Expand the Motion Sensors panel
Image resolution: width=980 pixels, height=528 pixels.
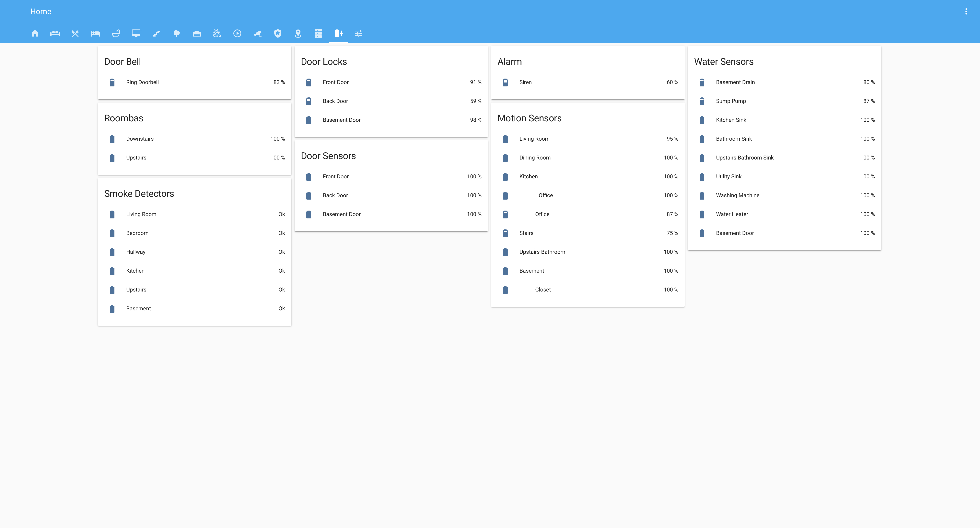tap(529, 118)
